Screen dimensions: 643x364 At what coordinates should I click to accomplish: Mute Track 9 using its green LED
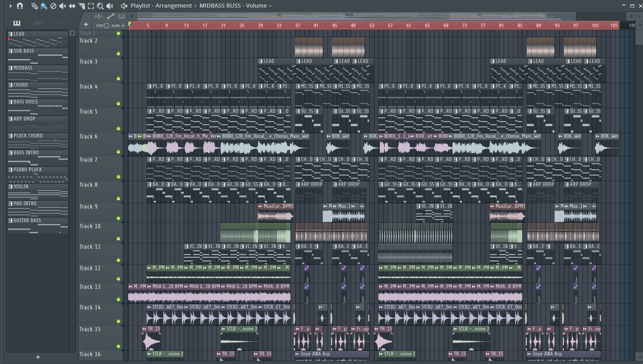[x=118, y=218]
